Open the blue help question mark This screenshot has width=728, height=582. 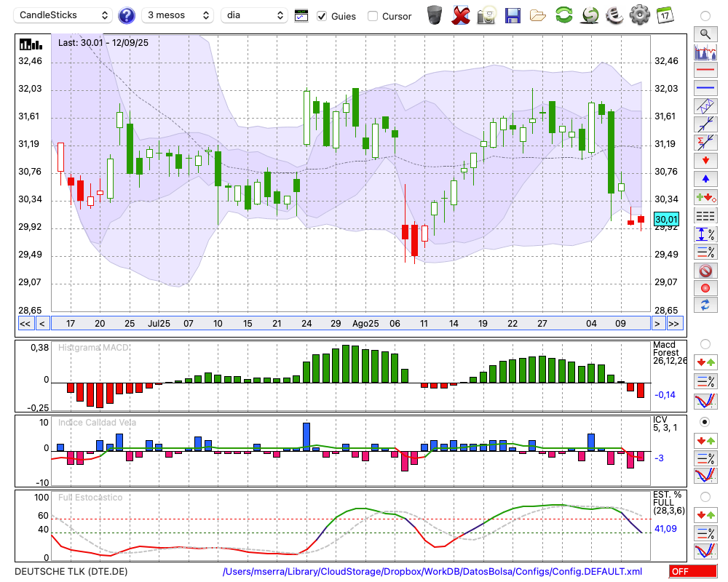[x=126, y=16]
